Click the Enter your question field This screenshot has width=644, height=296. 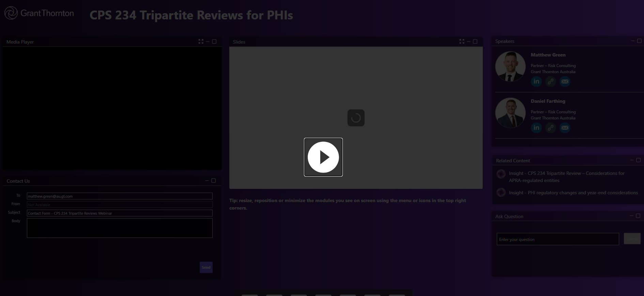tap(557, 239)
